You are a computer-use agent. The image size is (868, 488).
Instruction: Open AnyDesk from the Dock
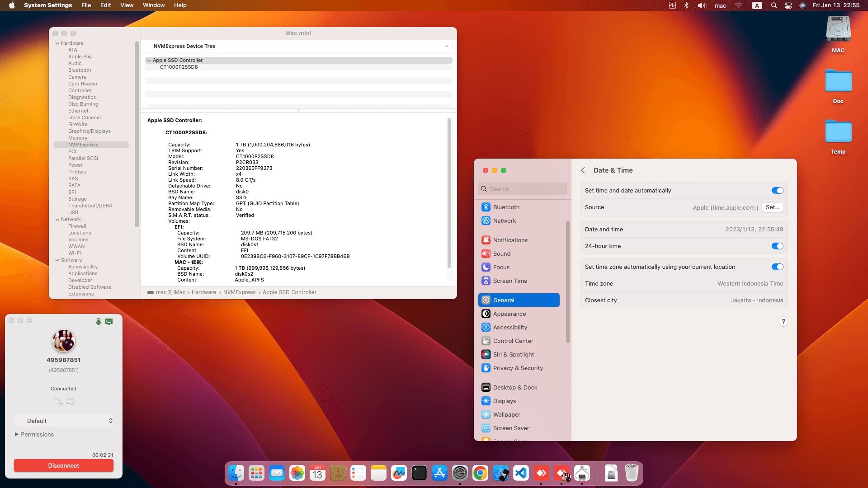click(x=542, y=473)
